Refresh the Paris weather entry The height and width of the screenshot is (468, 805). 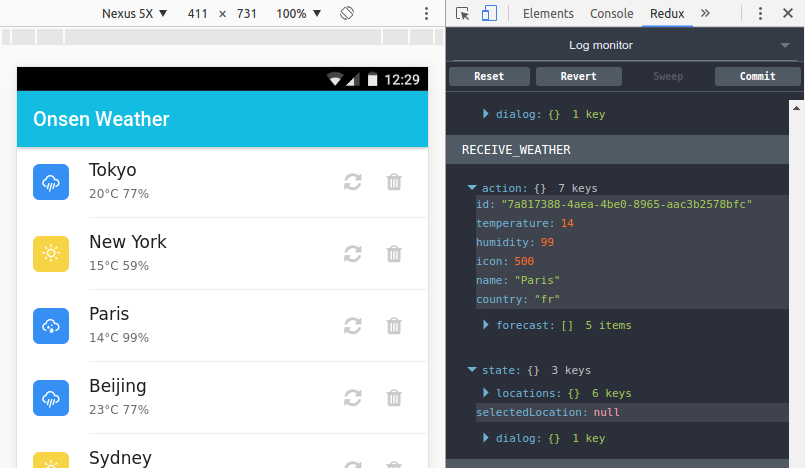[353, 325]
